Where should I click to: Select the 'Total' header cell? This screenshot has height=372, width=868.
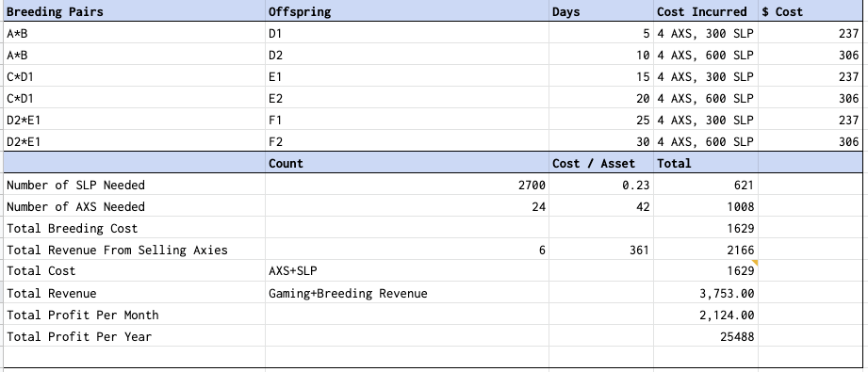(706, 163)
